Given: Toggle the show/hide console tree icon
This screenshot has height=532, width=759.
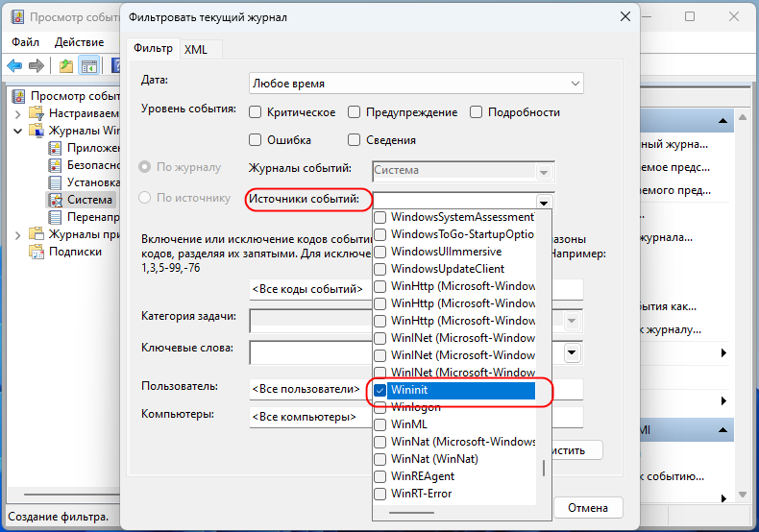Looking at the screenshot, I should pyautogui.click(x=88, y=66).
